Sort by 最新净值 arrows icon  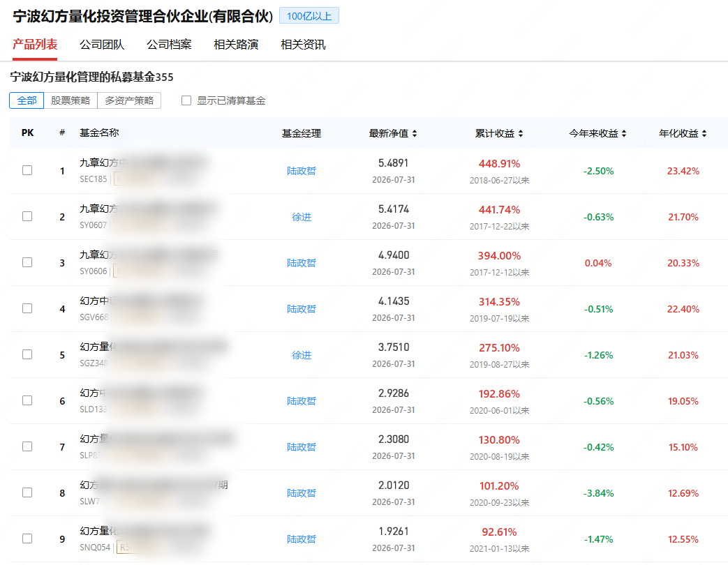[x=415, y=134]
